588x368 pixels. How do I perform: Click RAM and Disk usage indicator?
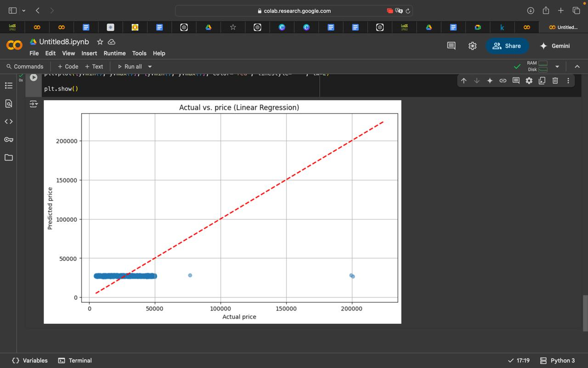coord(537,66)
